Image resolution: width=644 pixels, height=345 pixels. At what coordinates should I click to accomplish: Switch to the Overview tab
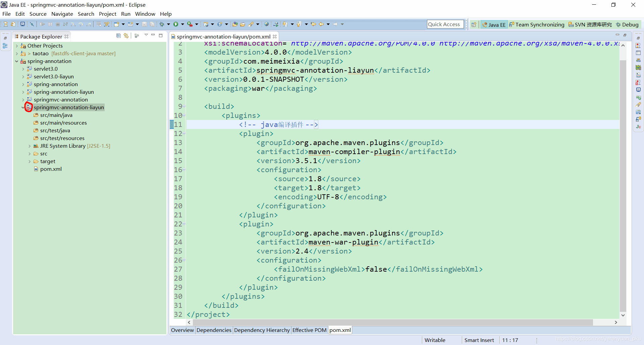click(182, 330)
